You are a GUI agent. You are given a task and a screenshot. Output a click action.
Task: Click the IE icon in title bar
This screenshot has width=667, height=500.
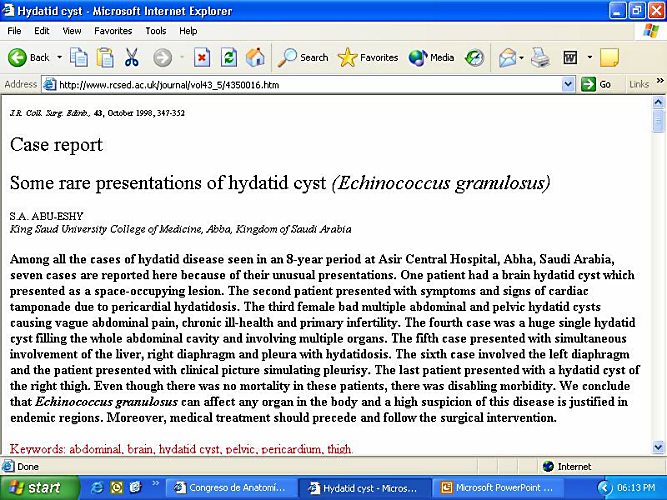click(9, 10)
